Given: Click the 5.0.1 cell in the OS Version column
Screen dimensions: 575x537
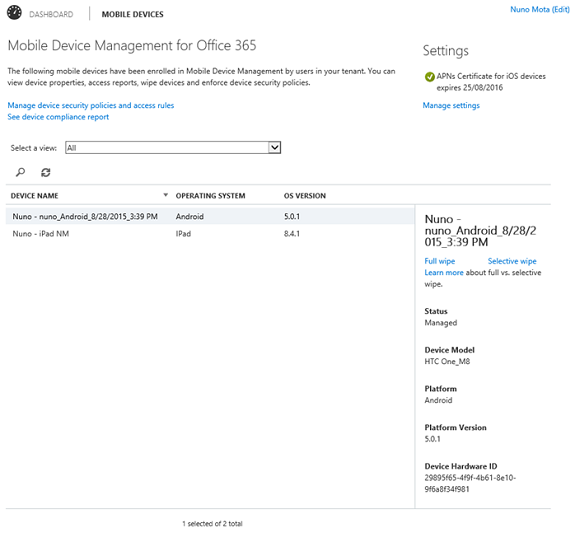Looking at the screenshot, I should tap(292, 216).
